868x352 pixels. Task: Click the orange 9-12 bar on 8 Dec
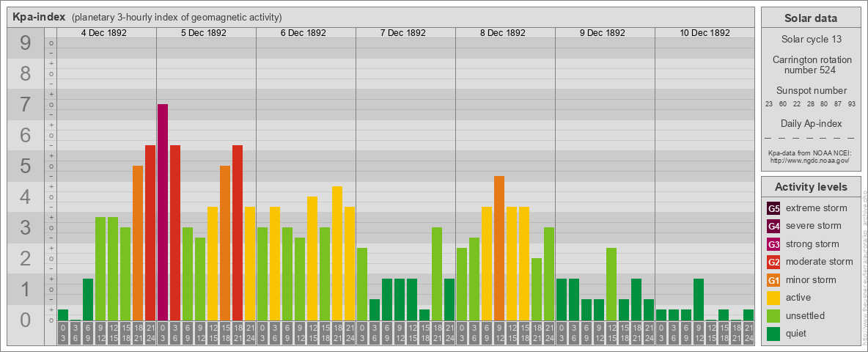pyautogui.click(x=499, y=249)
